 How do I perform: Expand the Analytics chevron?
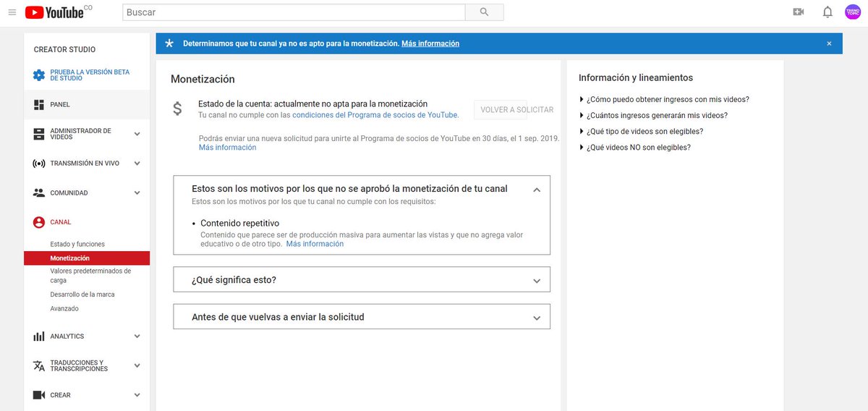point(137,336)
